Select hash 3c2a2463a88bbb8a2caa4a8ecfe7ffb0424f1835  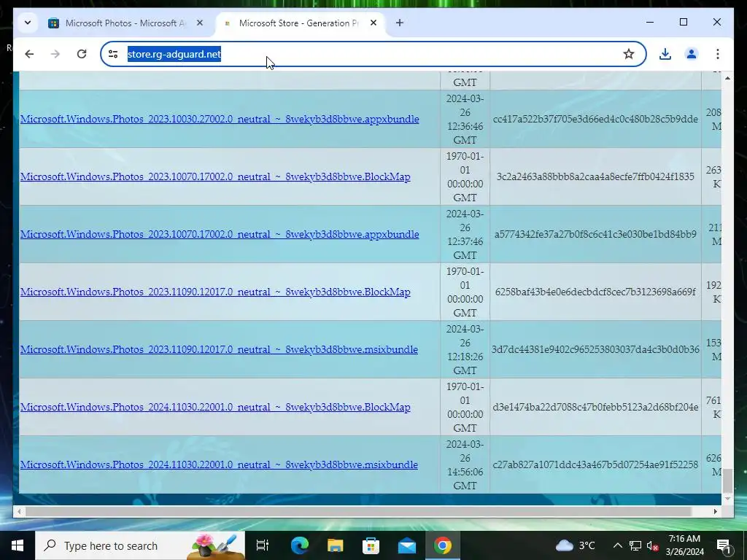point(595,176)
